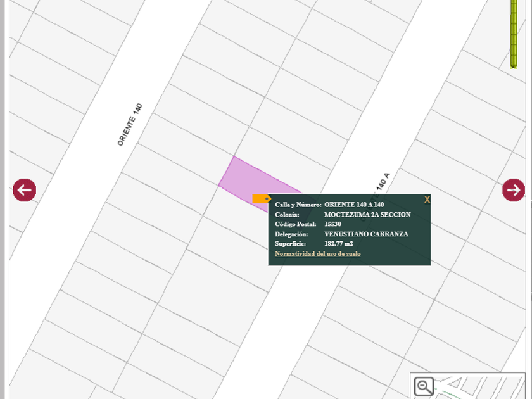
Task: Click the Código Postal label
Action: 296,224
